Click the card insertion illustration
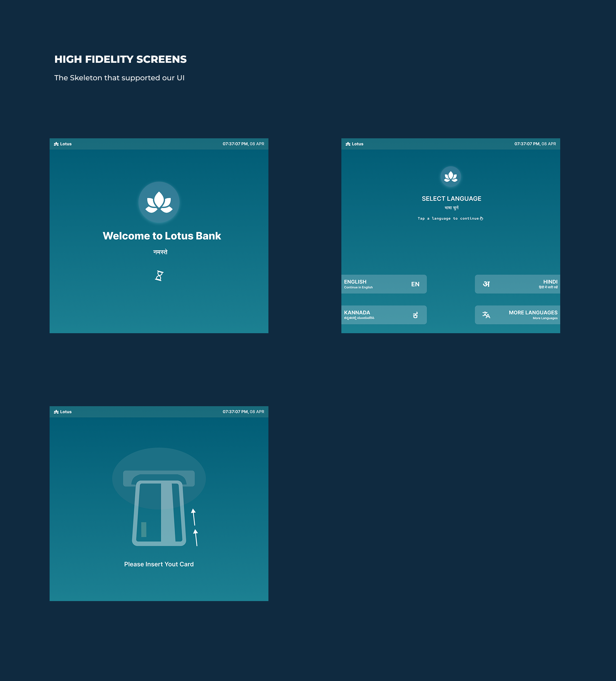Image resolution: width=616 pixels, height=681 pixels. coord(159,497)
